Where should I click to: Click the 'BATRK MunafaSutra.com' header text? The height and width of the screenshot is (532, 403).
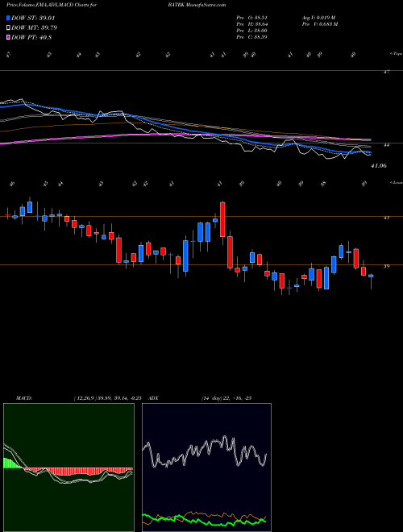point(197,5)
